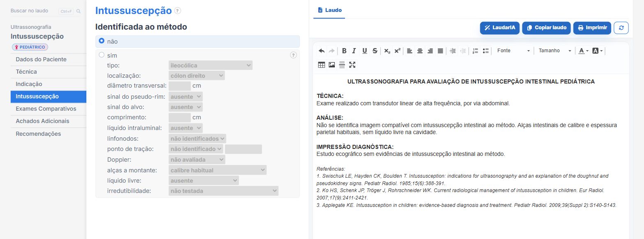Open Técnica section in sidebar
Screen dimensions: 644x239
[48, 72]
